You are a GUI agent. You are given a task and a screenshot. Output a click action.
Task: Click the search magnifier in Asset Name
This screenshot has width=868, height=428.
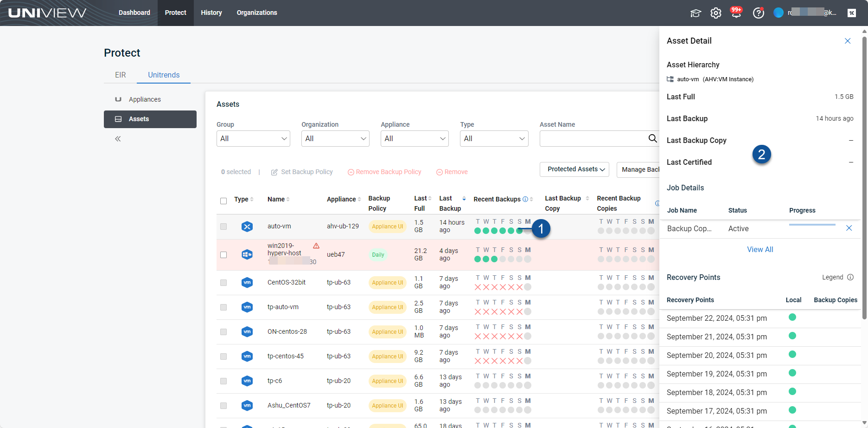652,138
